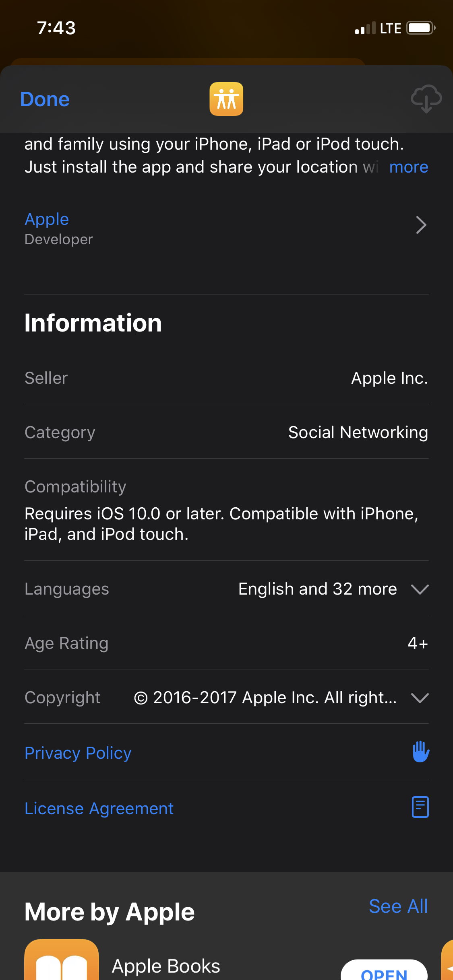
Task: Open the License Agreement link
Action: 99,809
